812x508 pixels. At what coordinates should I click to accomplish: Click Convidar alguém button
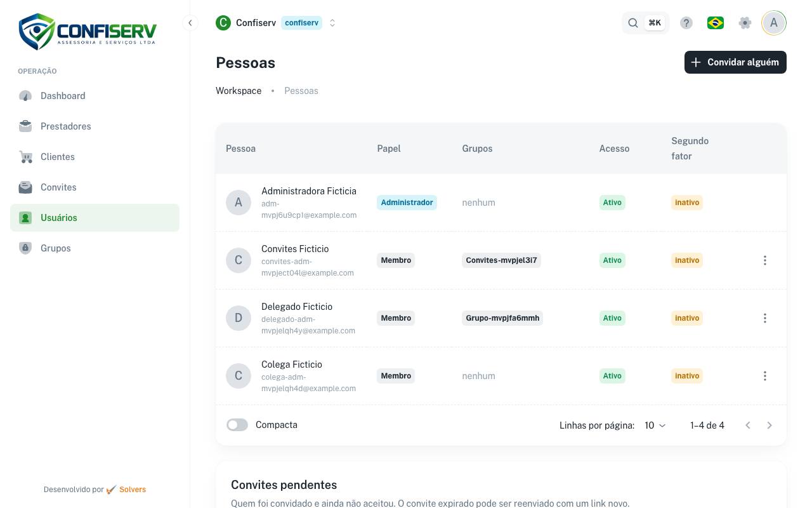735,62
